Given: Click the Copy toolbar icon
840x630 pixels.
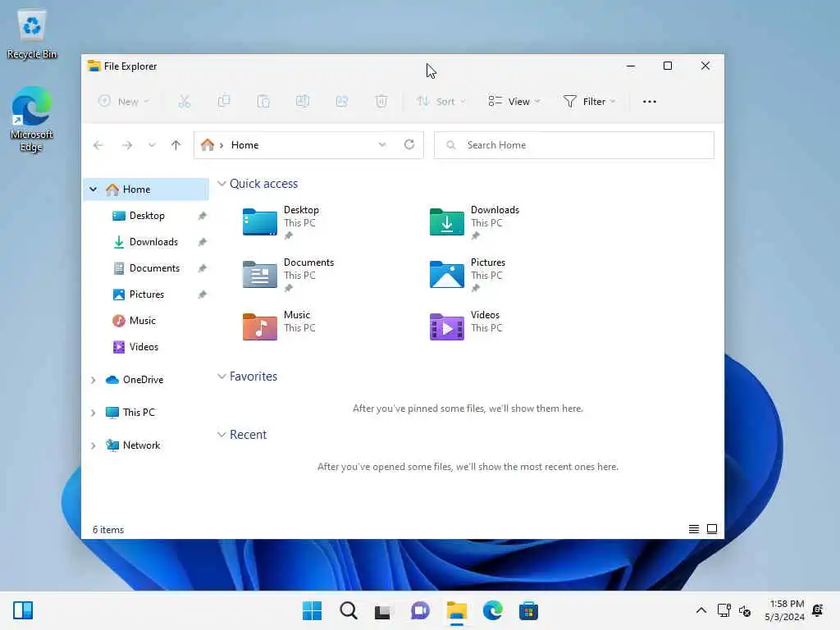Looking at the screenshot, I should point(224,101).
